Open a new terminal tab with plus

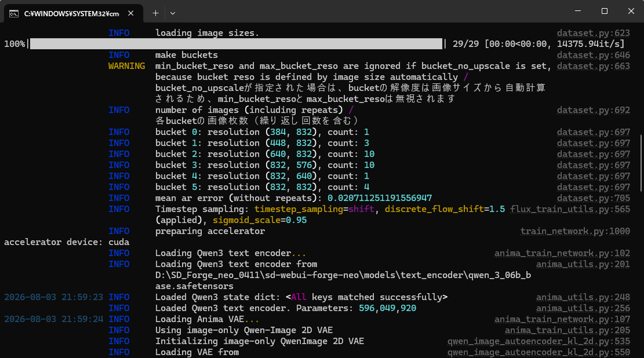coord(155,13)
